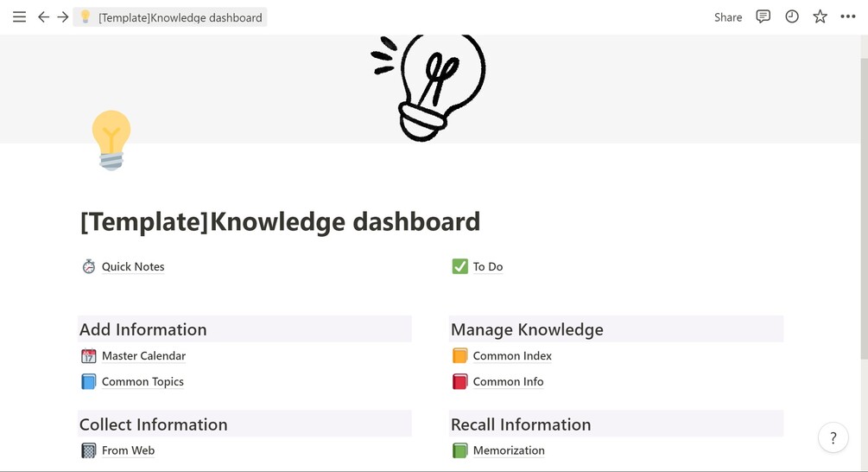Open the three-dot more options menu
Screen dimensions: 868x472
coord(847,17)
